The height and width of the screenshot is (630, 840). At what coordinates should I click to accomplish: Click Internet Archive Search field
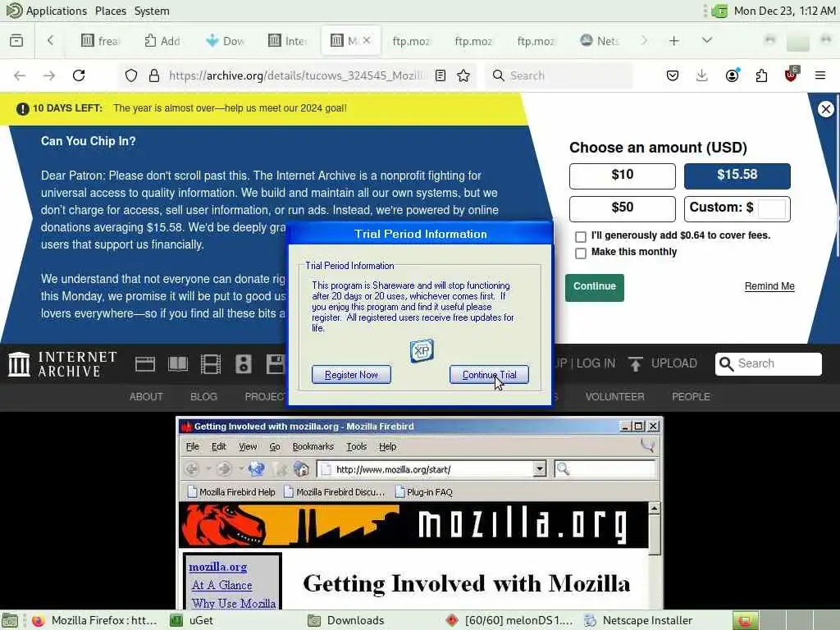tap(768, 363)
